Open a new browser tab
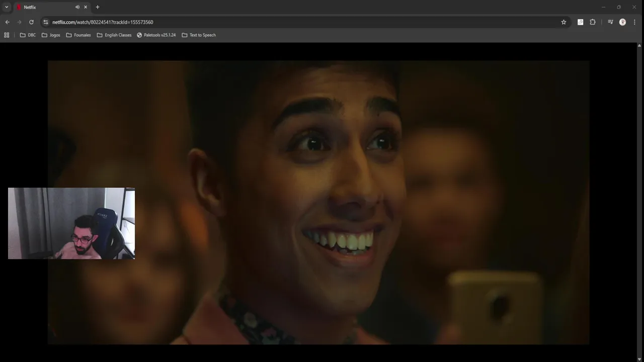 pos(98,7)
